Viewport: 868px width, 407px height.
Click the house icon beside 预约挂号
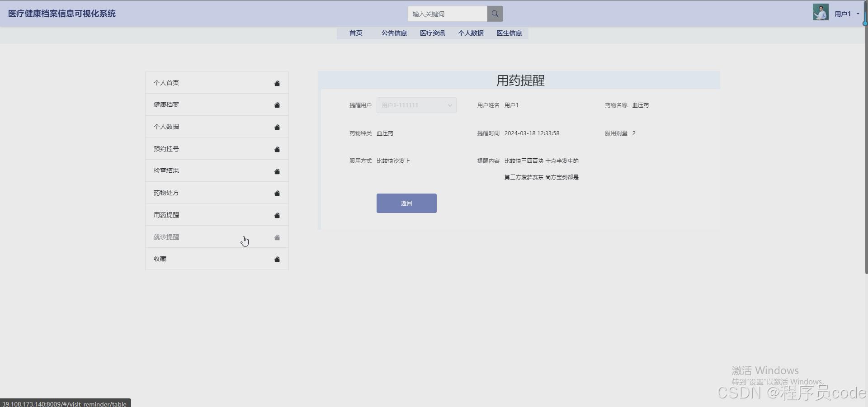276,149
